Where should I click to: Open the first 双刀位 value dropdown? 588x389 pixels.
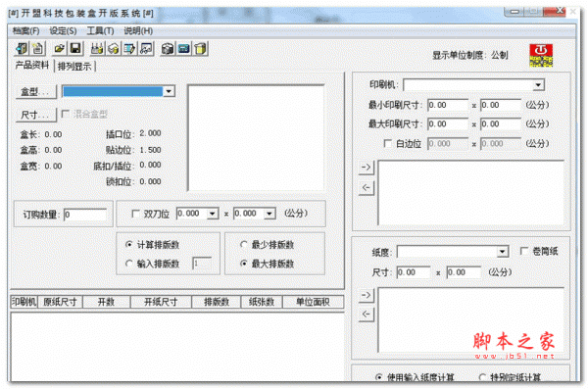click(x=213, y=214)
